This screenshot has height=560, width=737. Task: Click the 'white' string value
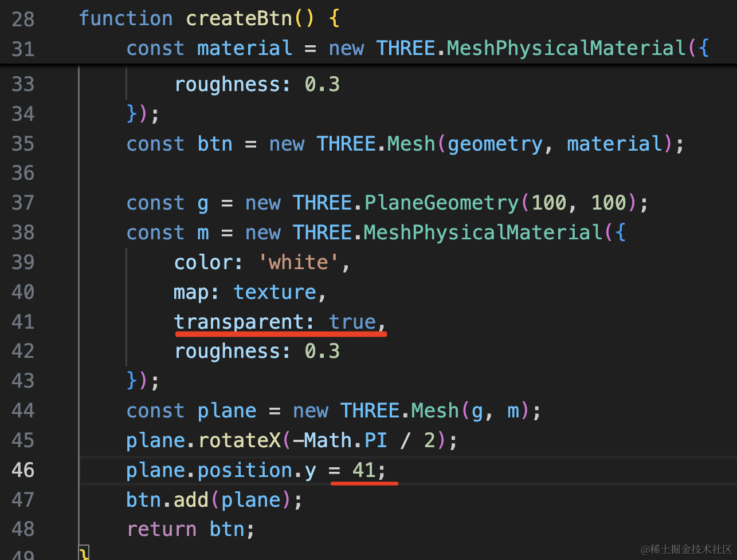click(299, 262)
